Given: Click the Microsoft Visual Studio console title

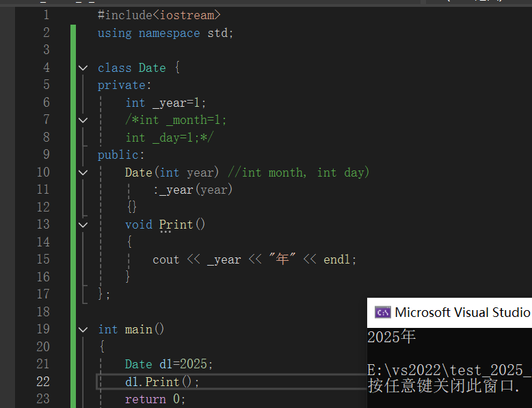Looking at the screenshot, I should coord(462,312).
